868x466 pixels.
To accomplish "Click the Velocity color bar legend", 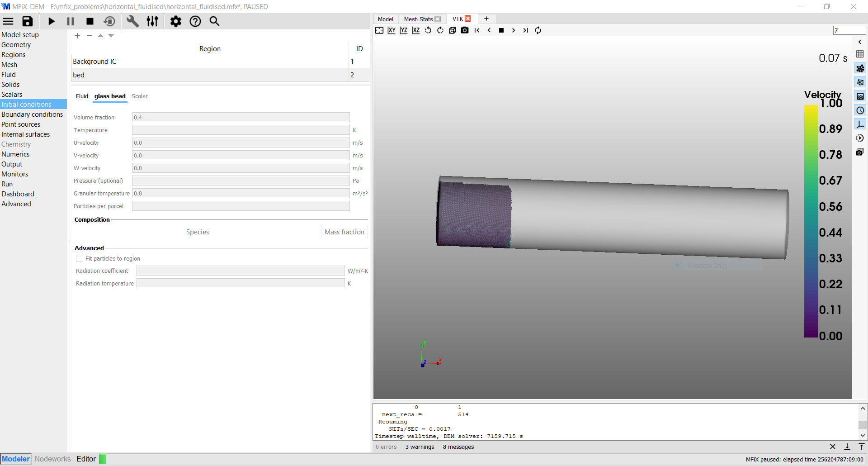I will [x=811, y=221].
